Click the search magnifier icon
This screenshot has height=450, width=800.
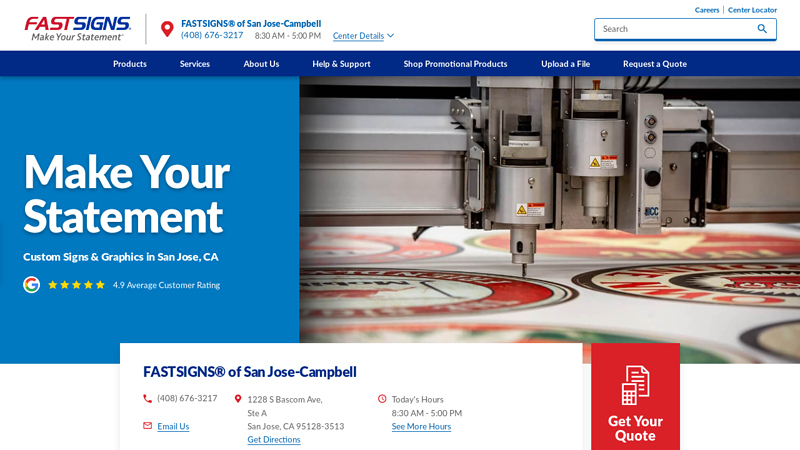(762, 29)
